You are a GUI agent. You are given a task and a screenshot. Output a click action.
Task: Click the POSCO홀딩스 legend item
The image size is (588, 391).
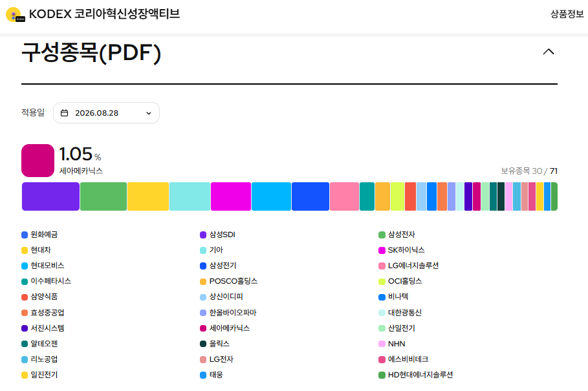point(229,281)
